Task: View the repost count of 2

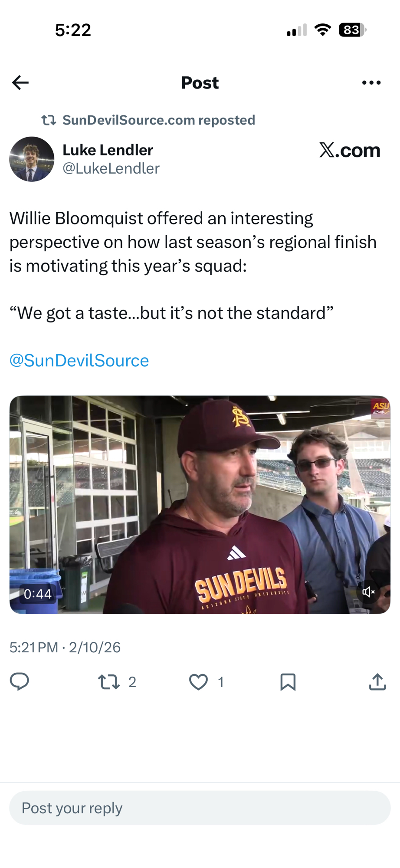Action: pyautogui.click(x=132, y=682)
